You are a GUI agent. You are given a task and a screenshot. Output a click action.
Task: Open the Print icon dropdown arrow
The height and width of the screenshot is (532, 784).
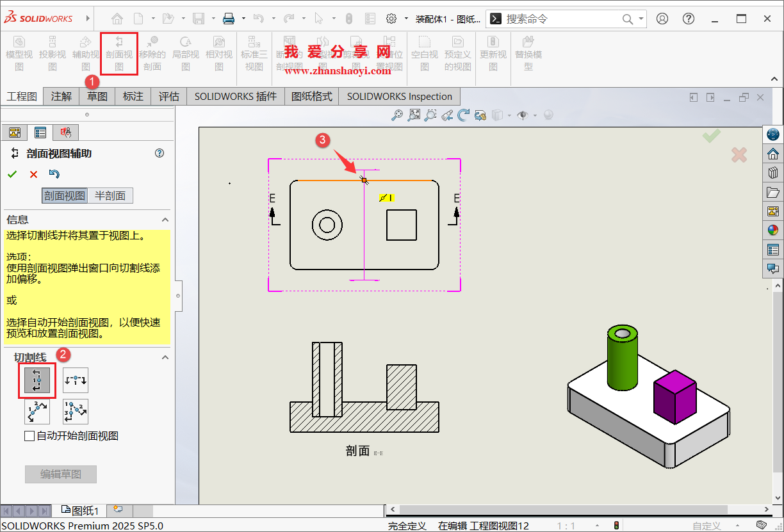click(243, 19)
